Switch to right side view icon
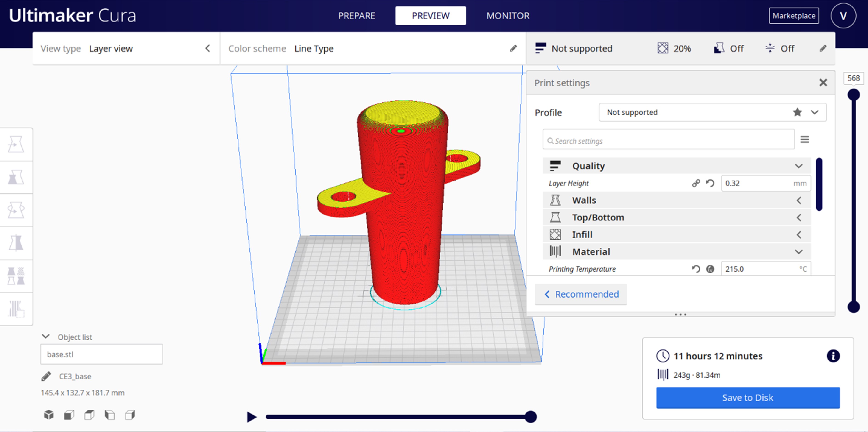 click(x=130, y=415)
